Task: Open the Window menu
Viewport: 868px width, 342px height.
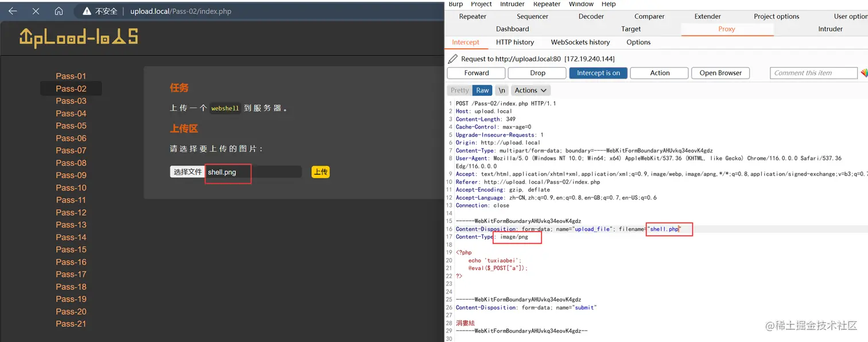Action: tap(581, 4)
